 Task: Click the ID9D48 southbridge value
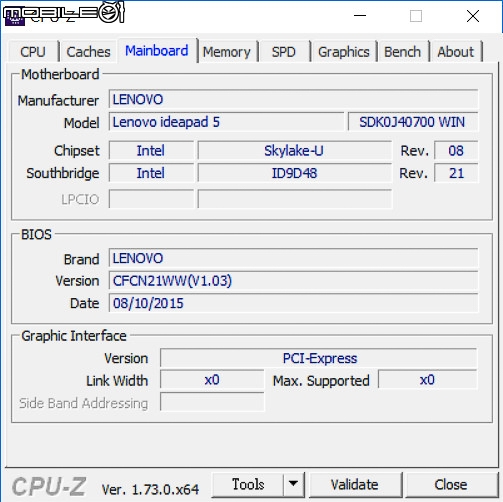[x=295, y=173]
